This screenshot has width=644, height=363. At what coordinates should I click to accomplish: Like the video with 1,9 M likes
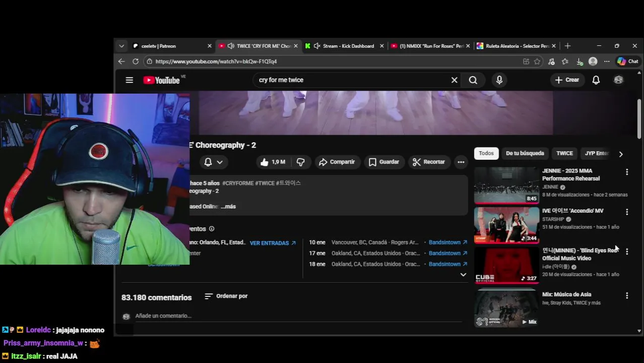pos(273,162)
